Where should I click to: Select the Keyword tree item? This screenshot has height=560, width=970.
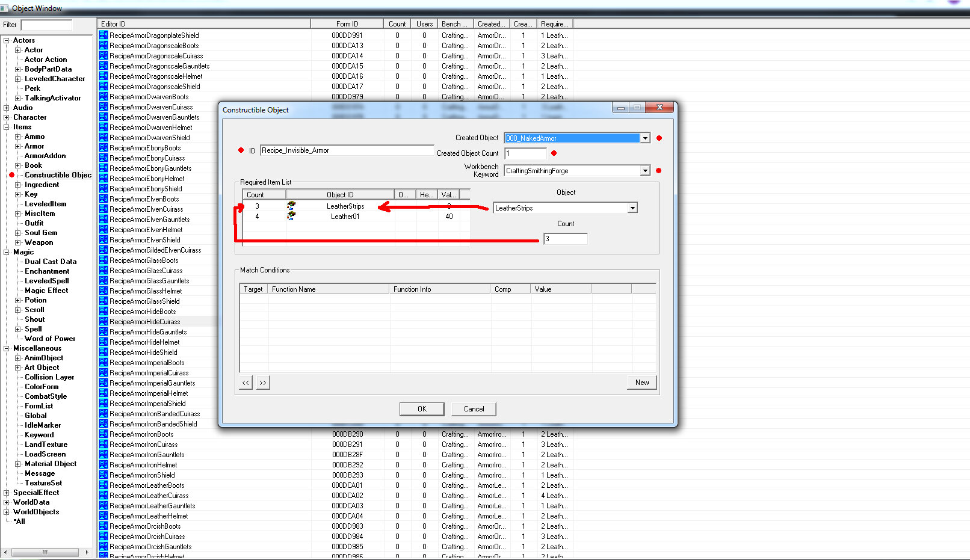pos(39,435)
